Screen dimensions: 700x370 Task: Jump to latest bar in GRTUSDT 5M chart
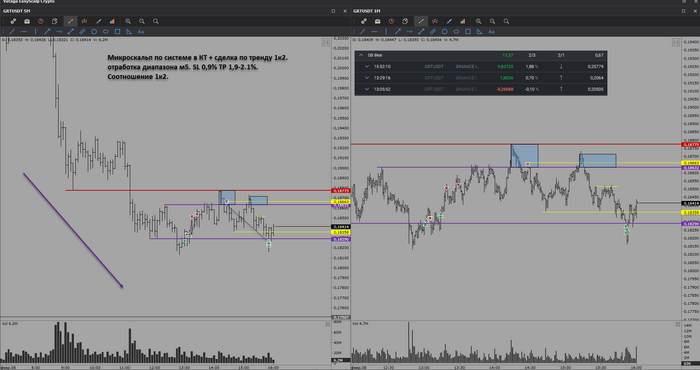(x=326, y=42)
